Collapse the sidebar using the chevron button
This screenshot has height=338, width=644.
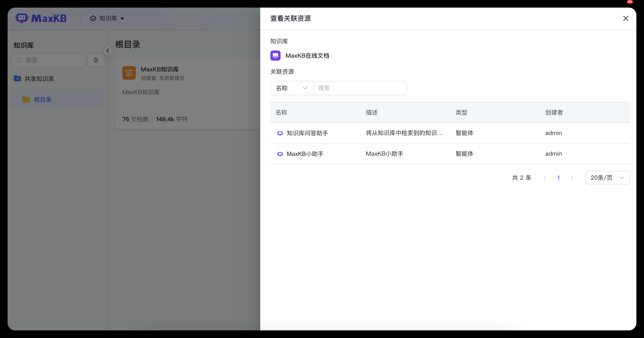(x=108, y=51)
